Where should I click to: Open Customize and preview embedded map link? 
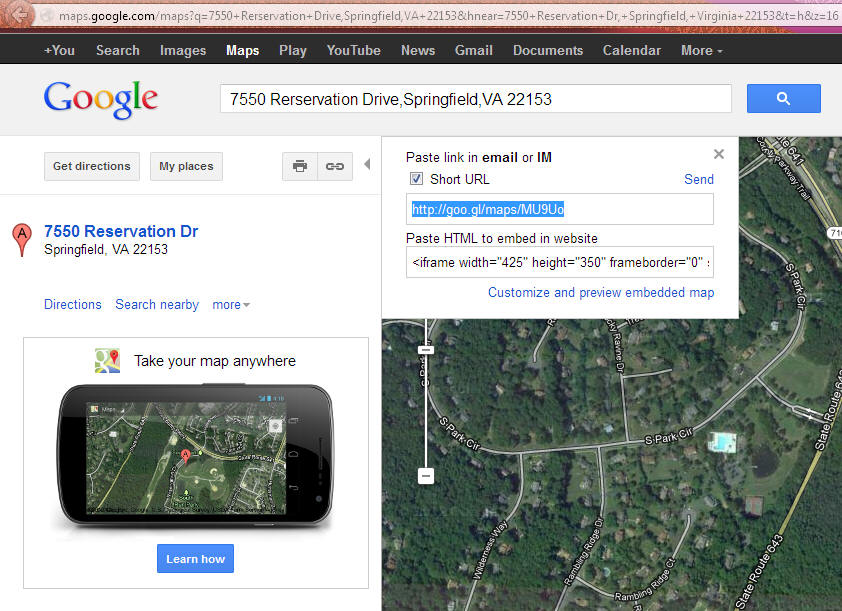pyautogui.click(x=601, y=293)
